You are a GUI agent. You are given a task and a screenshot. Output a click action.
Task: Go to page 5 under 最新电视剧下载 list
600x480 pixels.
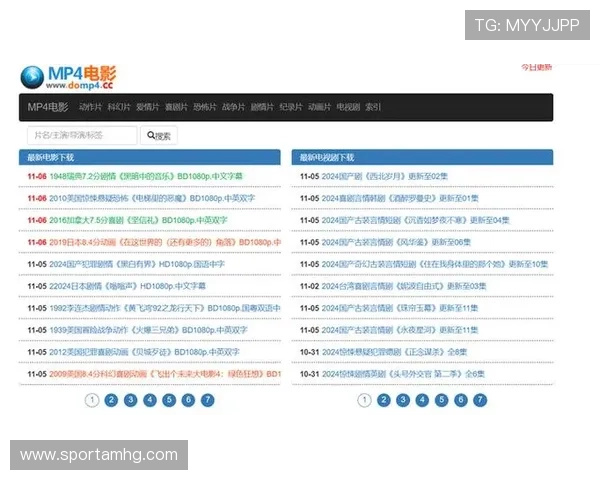pyautogui.click(x=442, y=400)
